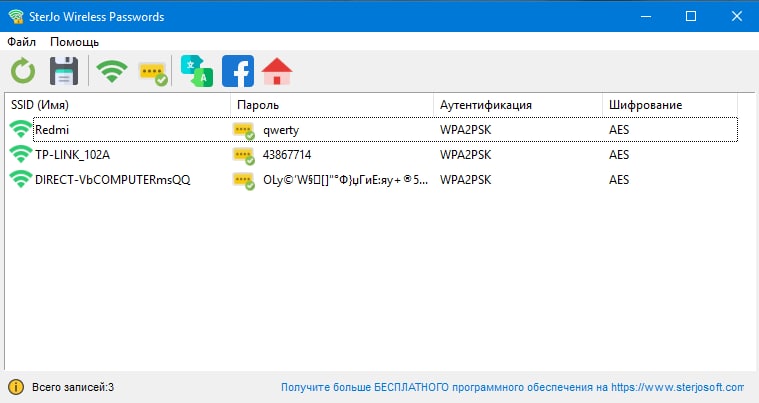This screenshot has height=403, width=759.
Task: Click WPA2PSK in the DIRECT-VbCOMPUTERmsQQ row
Action: (x=466, y=180)
